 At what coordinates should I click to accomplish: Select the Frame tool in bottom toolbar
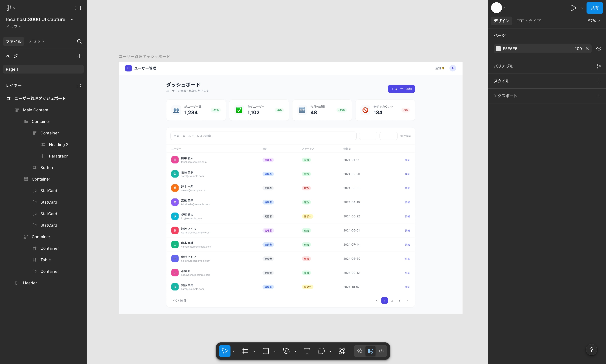(x=245, y=351)
